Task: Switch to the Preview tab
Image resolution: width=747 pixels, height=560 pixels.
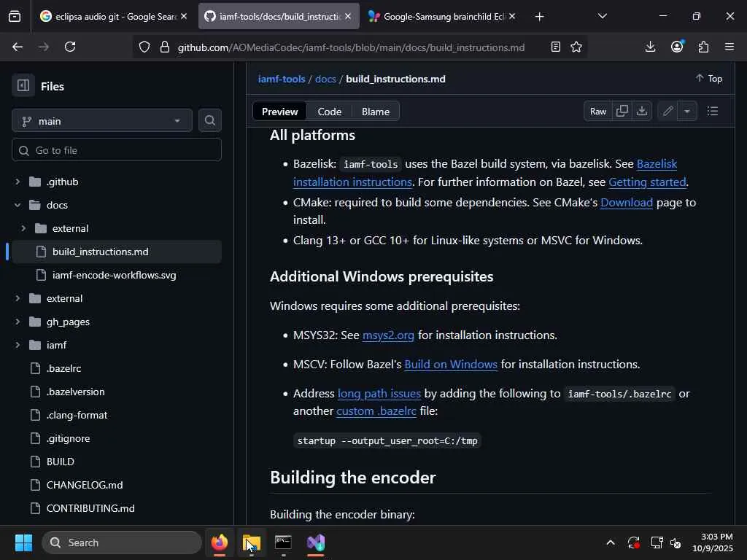Action: 279,112
